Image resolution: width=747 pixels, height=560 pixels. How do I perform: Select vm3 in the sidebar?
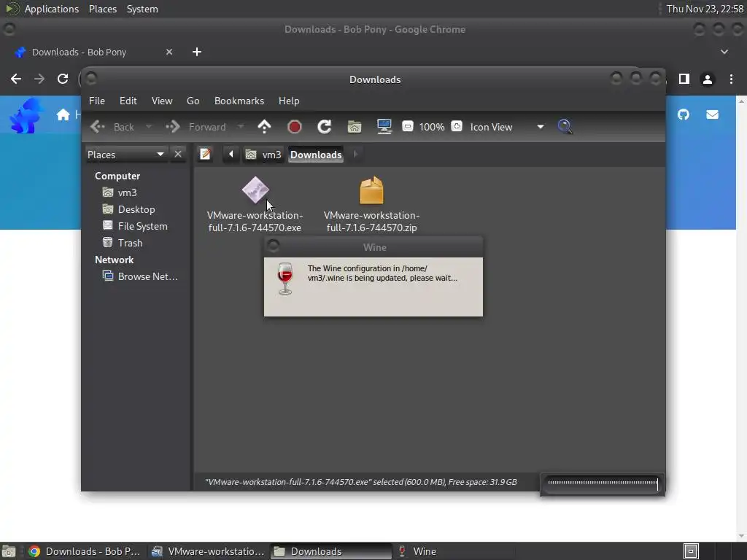coord(120,192)
